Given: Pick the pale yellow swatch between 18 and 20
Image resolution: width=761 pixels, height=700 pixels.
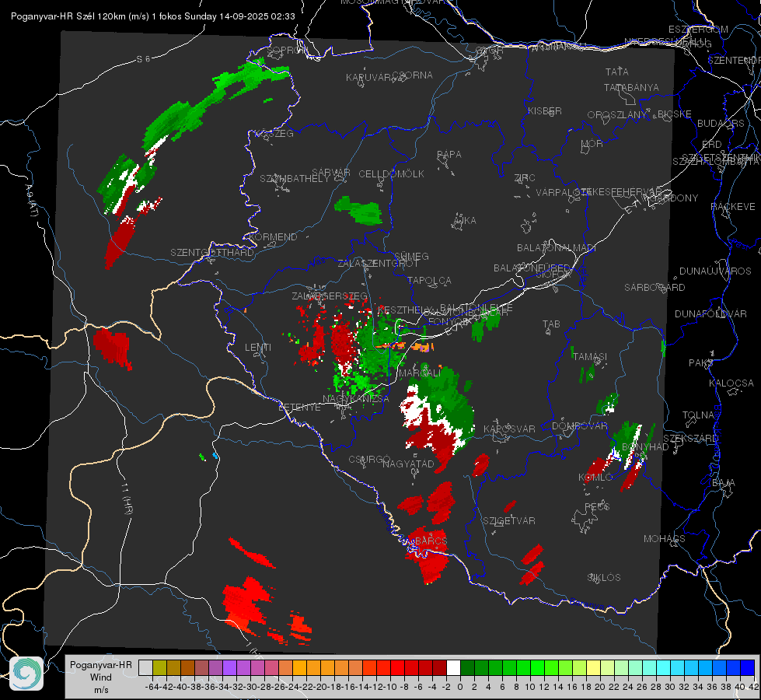Looking at the screenshot, I should coord(594,667).
